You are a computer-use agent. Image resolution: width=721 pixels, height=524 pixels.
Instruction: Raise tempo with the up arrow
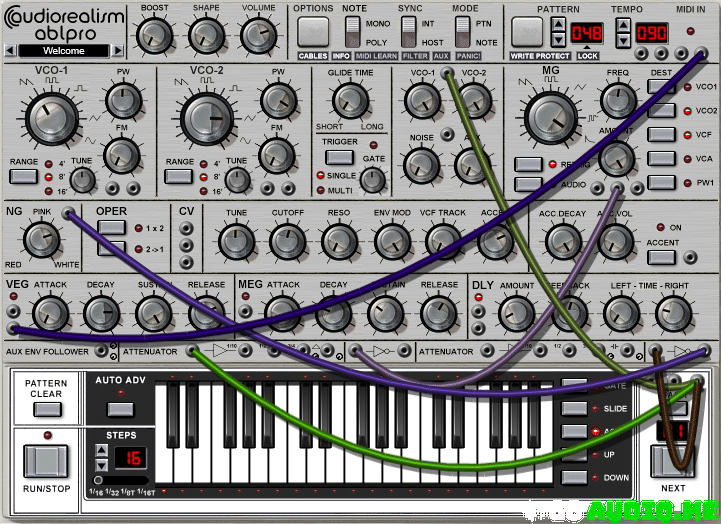tap(623, 25)
